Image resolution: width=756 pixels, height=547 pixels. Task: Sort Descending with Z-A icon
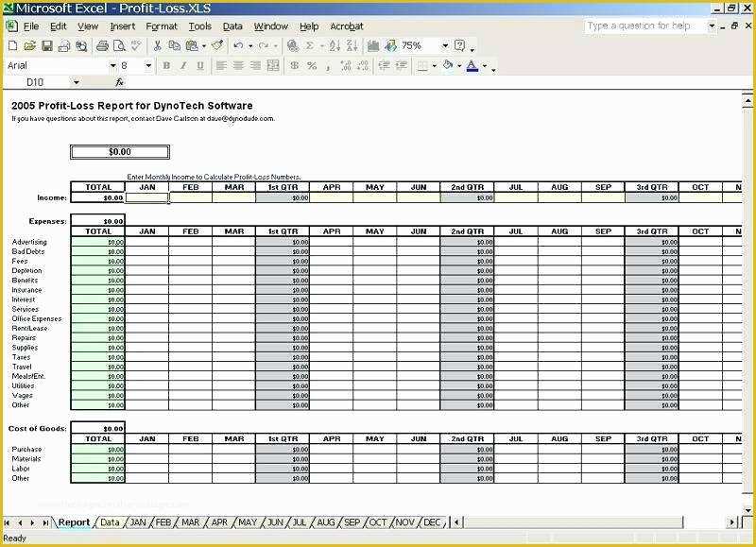click(352, 45)
